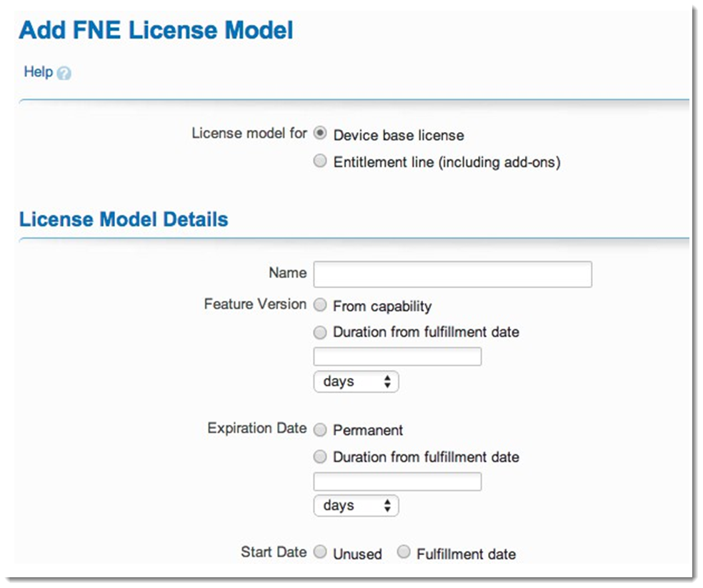Image resolution: width=703 pixels, height=588 pixels.
Task: Click the License Model Details heading
Action: [124, 219]
